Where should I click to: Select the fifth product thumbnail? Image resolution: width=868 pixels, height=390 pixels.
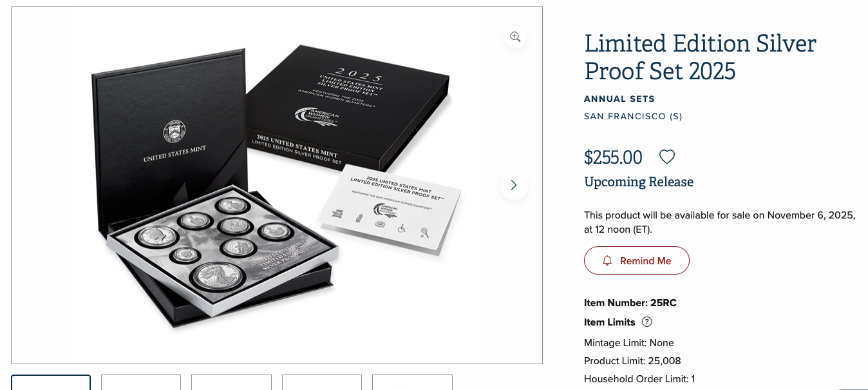point(412,382)
